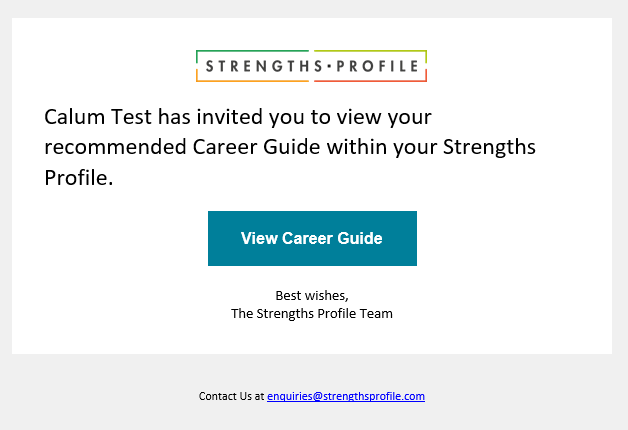
Task: Click "recommended Career Guide" in the heading
Action: click(182, 147)
